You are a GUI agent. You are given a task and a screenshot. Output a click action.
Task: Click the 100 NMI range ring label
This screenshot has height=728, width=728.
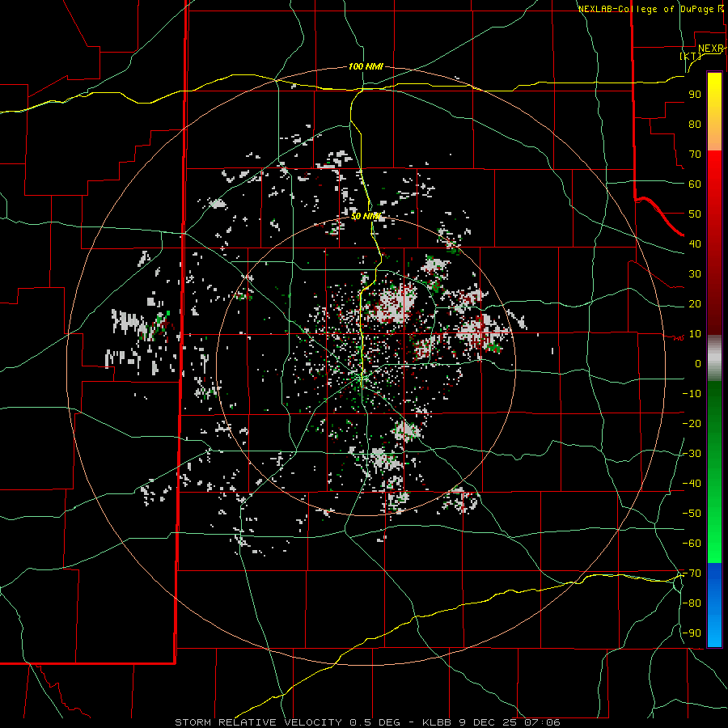(x=366, y=66)
